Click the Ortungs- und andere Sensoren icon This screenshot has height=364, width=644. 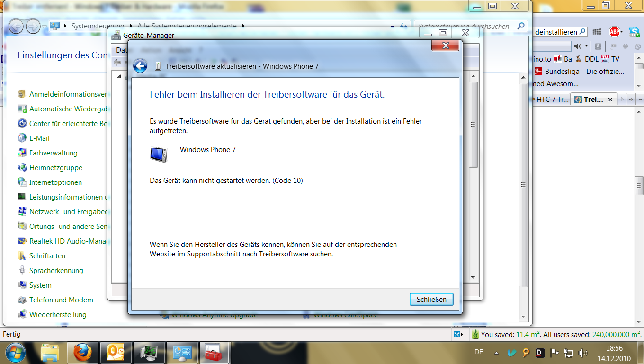point(22,226)
